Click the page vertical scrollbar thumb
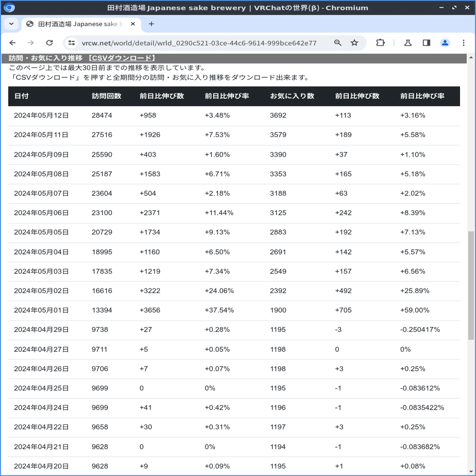 tap(471, 285)
